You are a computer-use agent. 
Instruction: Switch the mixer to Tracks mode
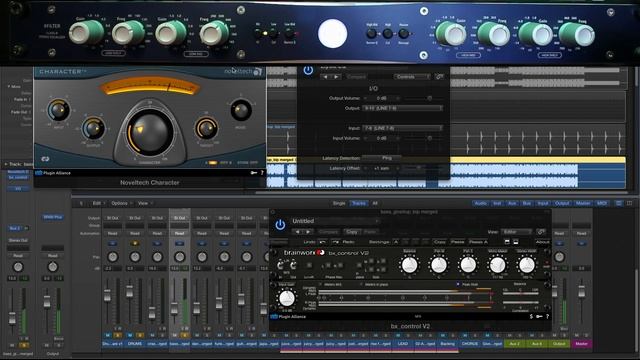[358, 203]
